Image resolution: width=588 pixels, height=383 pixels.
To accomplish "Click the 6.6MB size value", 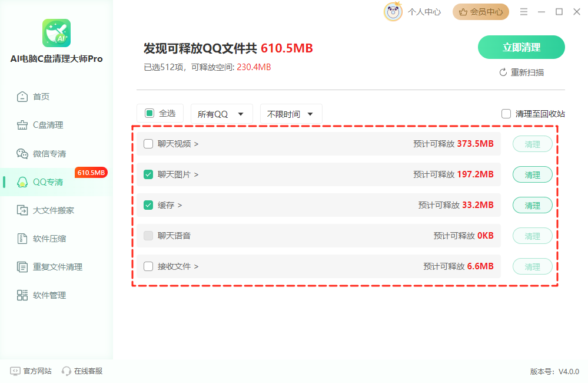I will point(480,266).
